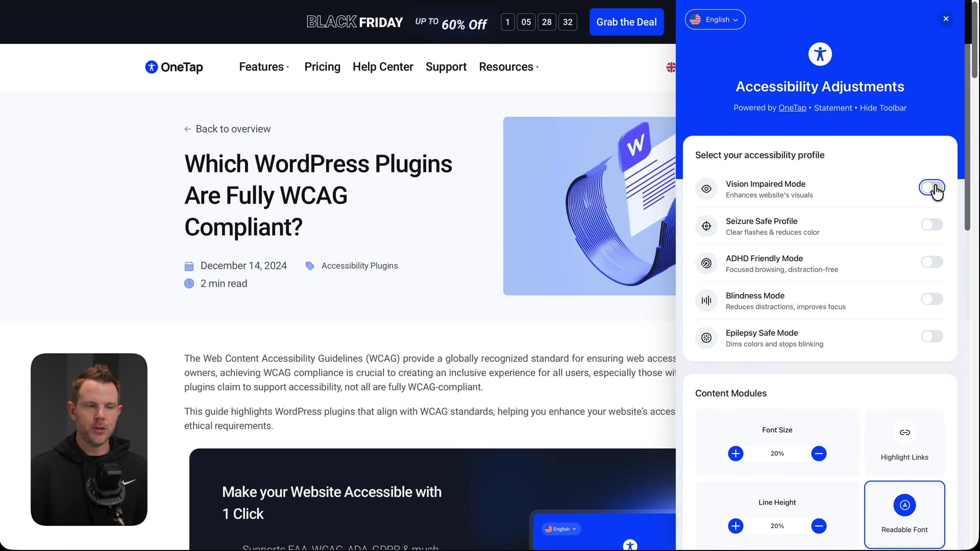Open the Accessibility Plugins category link
The width and height of the screenshot is (980, 551).
coord(359,266)
